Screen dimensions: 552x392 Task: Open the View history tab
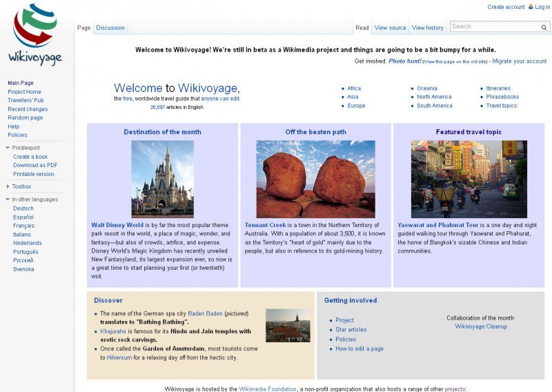pyautogui.click(x=427, y=28)
